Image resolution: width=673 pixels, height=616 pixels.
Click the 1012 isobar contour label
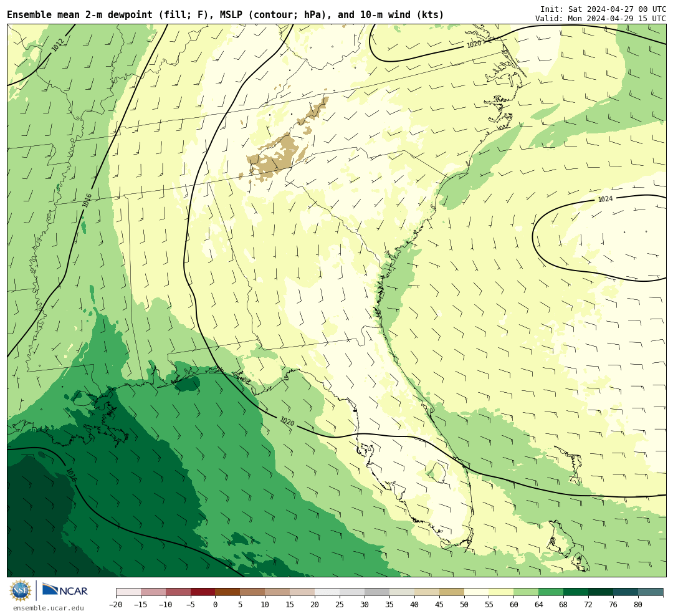tap(57, 45)
